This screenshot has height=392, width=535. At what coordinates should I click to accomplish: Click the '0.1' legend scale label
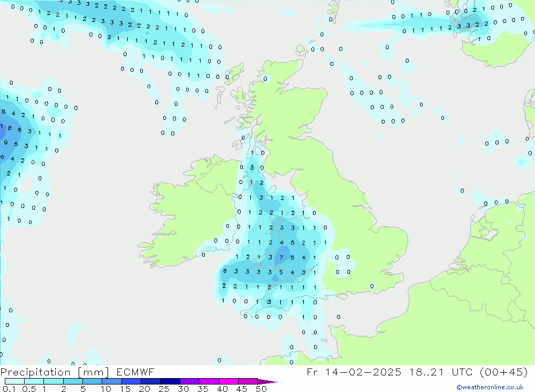click(9, 389)
